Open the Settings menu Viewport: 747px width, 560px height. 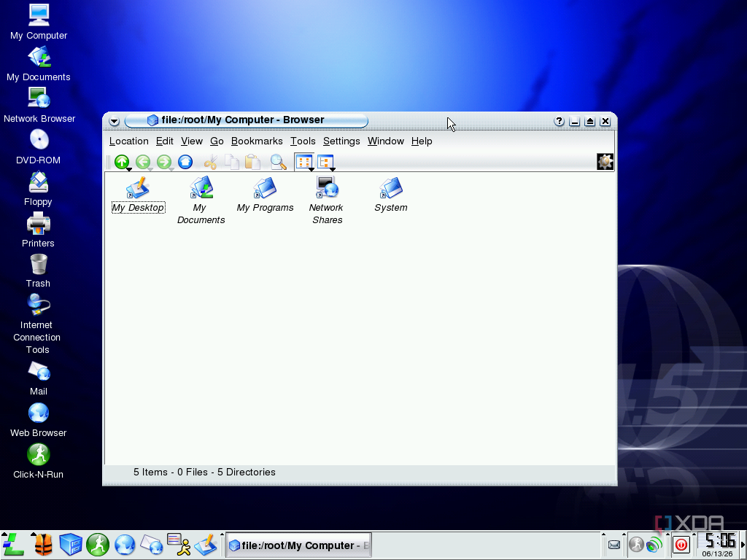tap(341, 141)
